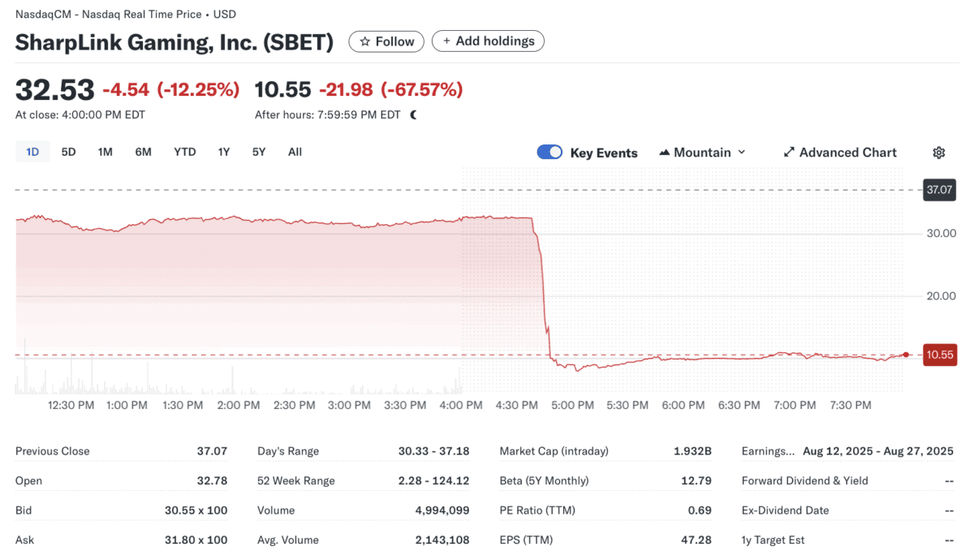Switch to the 1M range
This screenshot has height=560, width=974.
click(x=106, y=152)
